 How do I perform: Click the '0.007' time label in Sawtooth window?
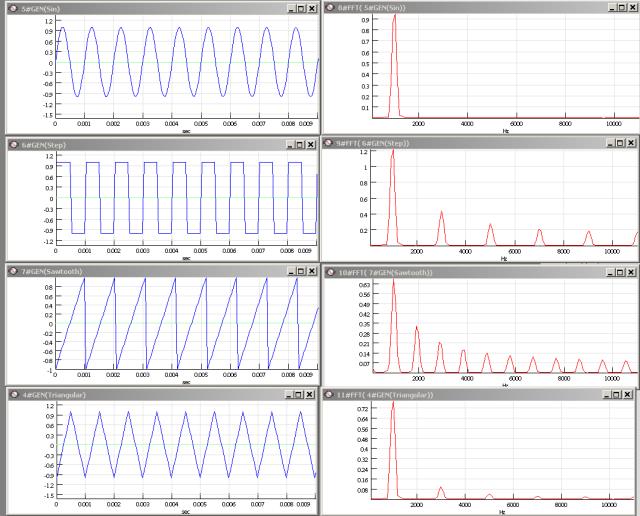pos(258,374)
